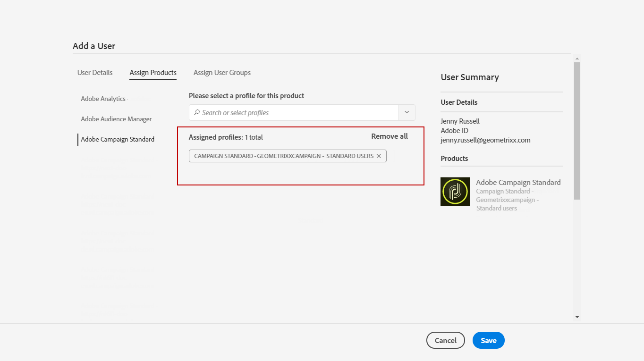The width and height of the screenshot is (644, 361).
Task: Click Remove all assigned profiles
Action: click(390, 136)
